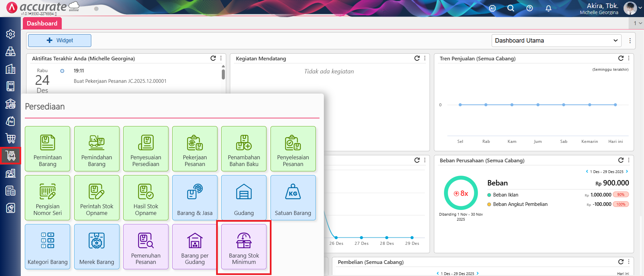This screenshot has width=644, height=276.
Task: Click the Aktifitas Terakhir scrollbar
Action: pos(223,74)
